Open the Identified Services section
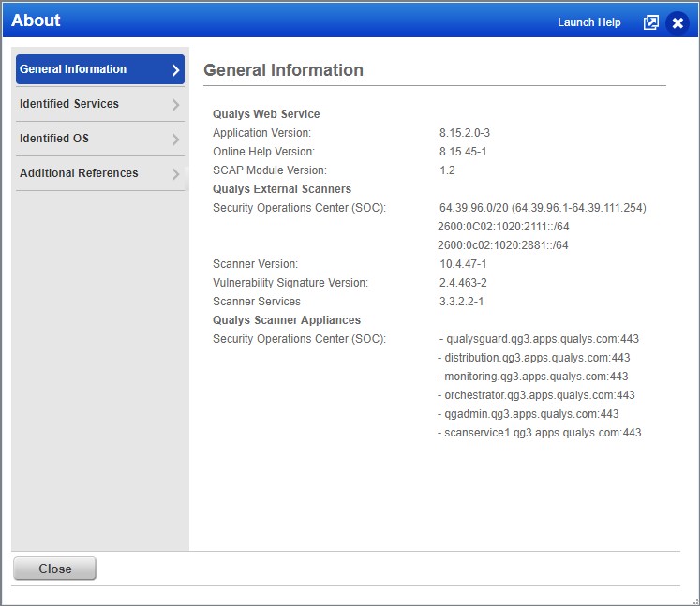The width and height of the screenshot is (700, 606). 69,104
